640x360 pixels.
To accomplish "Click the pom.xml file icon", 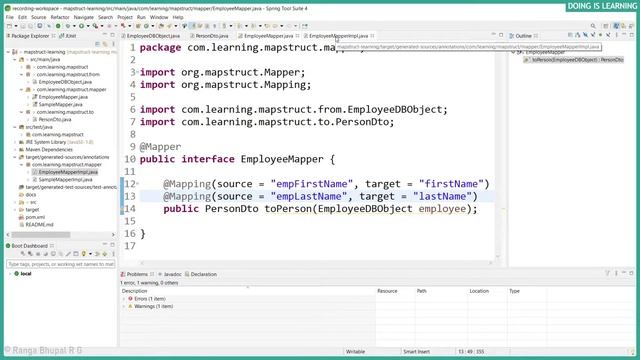I will [x=21, y=217].
